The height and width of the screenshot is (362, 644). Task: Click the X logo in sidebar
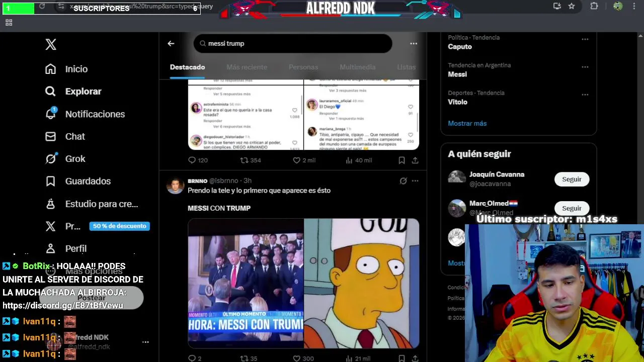(51, 44)
